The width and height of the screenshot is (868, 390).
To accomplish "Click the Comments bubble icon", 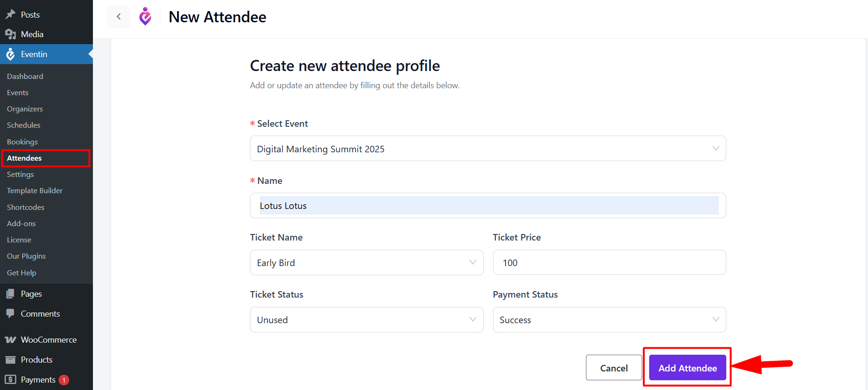I will [11, 313].
